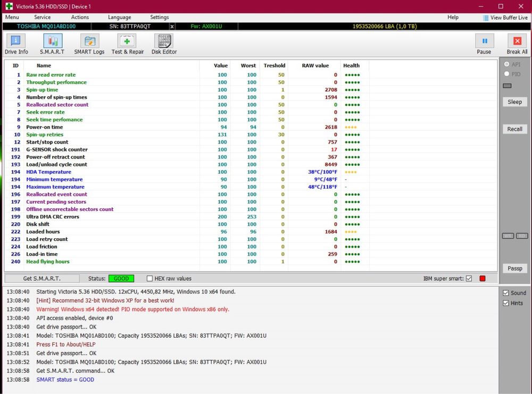Screen dimensions: 532x394
Task: Hit the Break All button
Action: tap(517, 45)
